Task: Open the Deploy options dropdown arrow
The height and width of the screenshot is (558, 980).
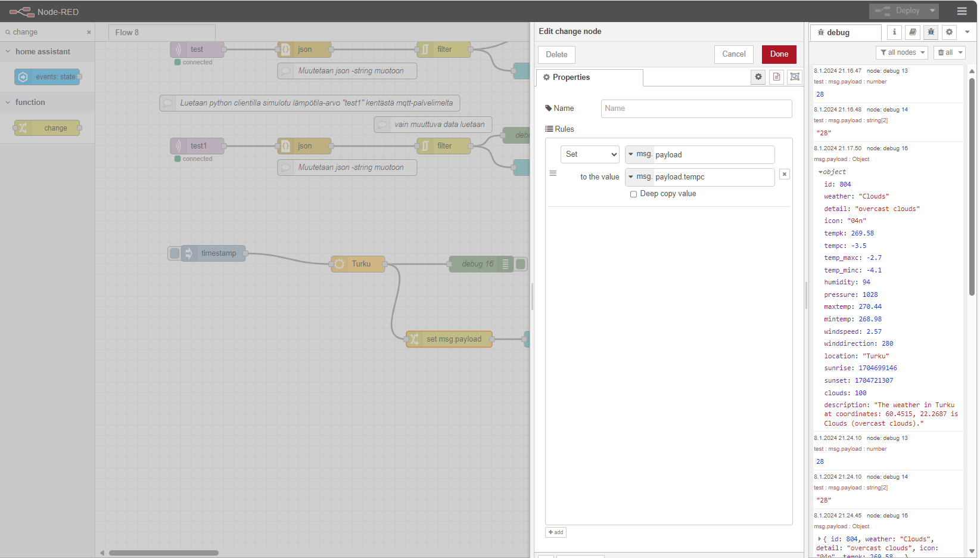Action: click(932, 11)
